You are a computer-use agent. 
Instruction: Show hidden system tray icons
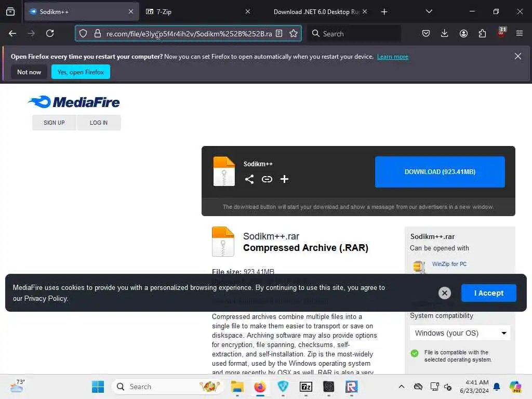point(402,387)
